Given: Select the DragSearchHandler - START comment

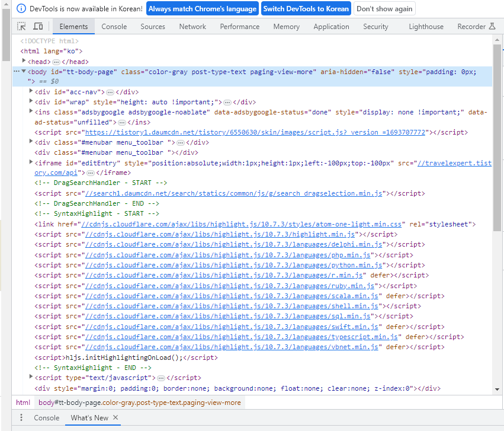Looking at the screenshot, I should [x=101, y=183].
